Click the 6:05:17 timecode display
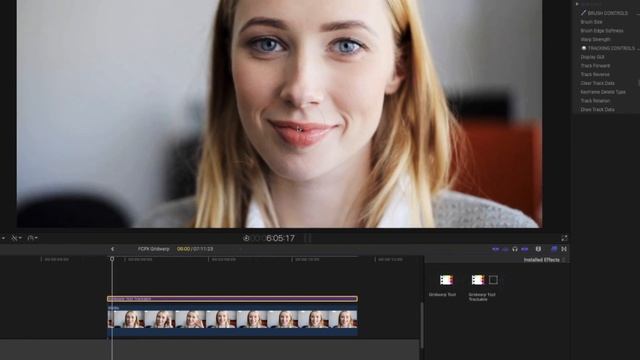This screenshot has height=360, width=640. 280,238
